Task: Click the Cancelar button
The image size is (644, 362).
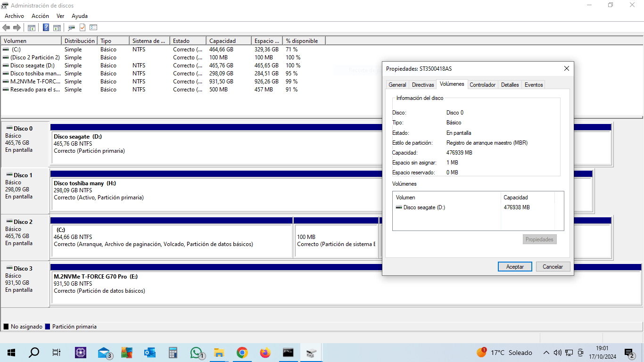Action: (x=553, y=266)
